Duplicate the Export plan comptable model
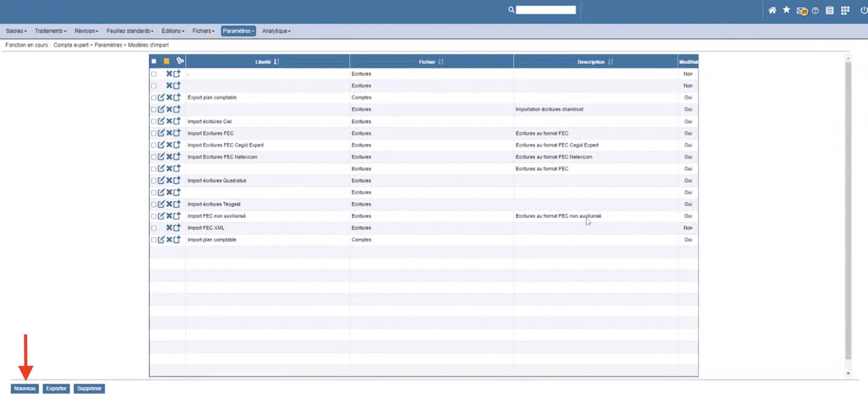Image resolution: width=868 pixels, height=394 pixels. 177,97
